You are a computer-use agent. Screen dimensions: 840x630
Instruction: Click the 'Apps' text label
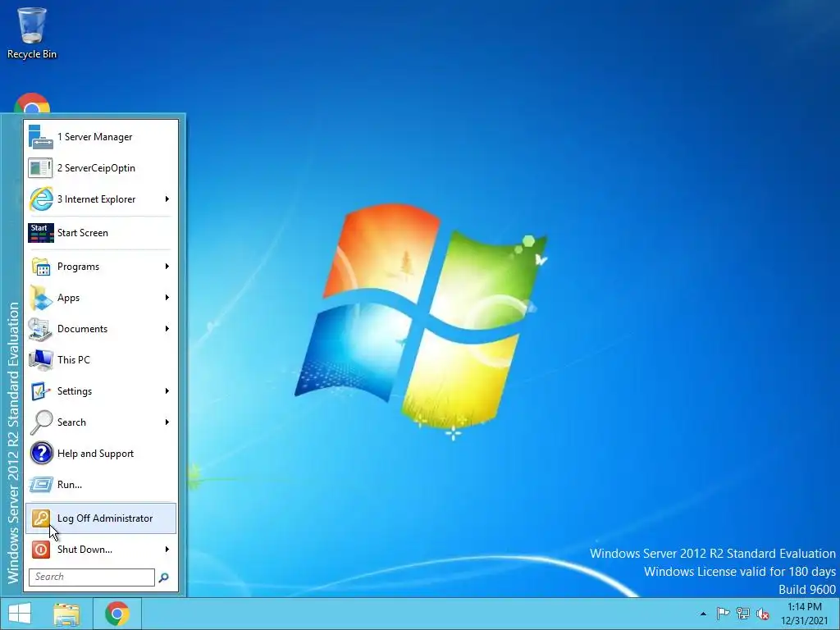point(69,298)
